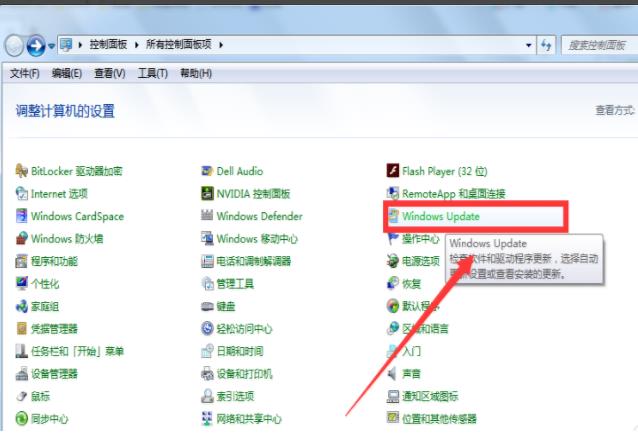Image resolution: width=638 pixels, height=438 pixels.
Task: Open the 通知区域图标 link
Action: pos(430,396)
